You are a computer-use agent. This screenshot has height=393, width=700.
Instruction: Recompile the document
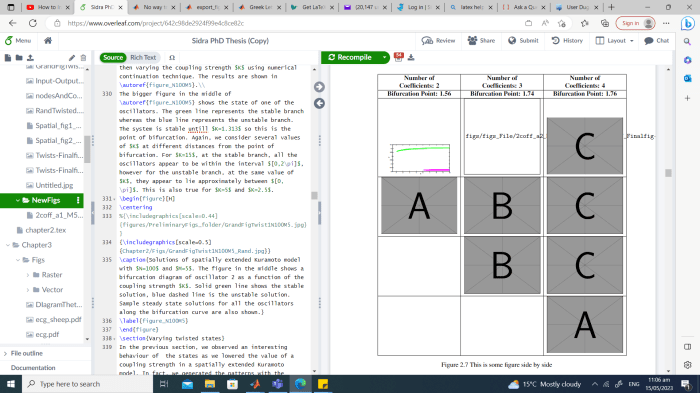tap(350, 57)
